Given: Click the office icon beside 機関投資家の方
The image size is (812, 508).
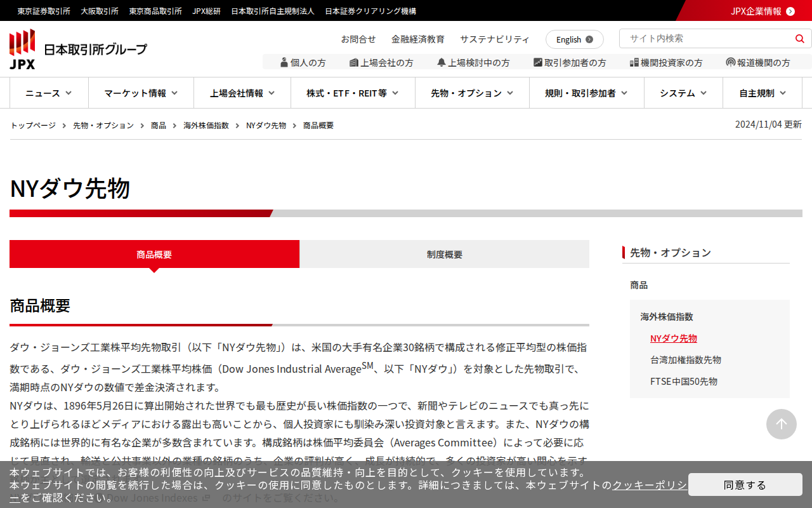Looking at the screenshot, I should point(634,62).
